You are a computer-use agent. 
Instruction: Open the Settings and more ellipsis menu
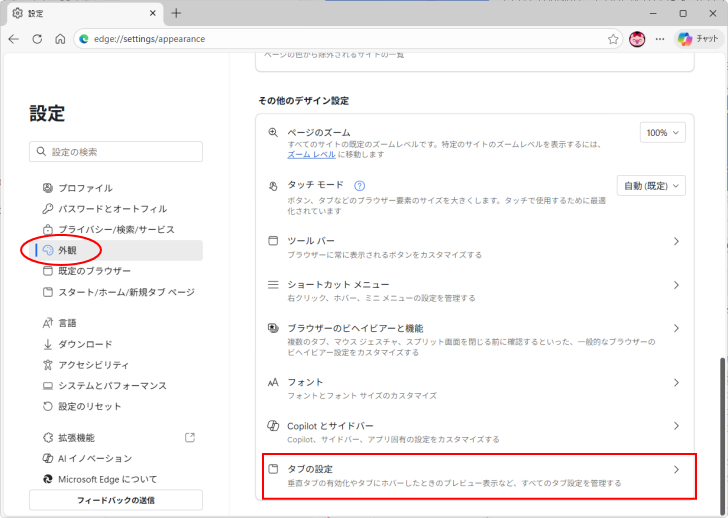pos(660,39)
